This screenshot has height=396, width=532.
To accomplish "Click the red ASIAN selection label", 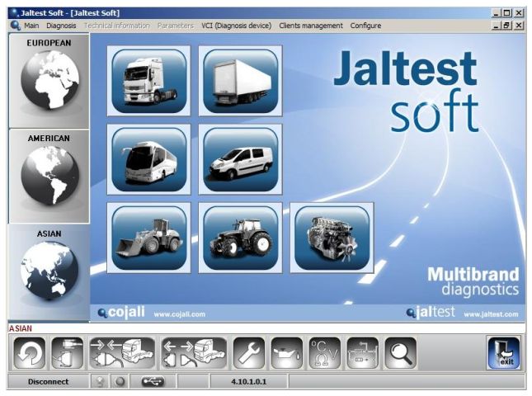I will pos(21,328).
